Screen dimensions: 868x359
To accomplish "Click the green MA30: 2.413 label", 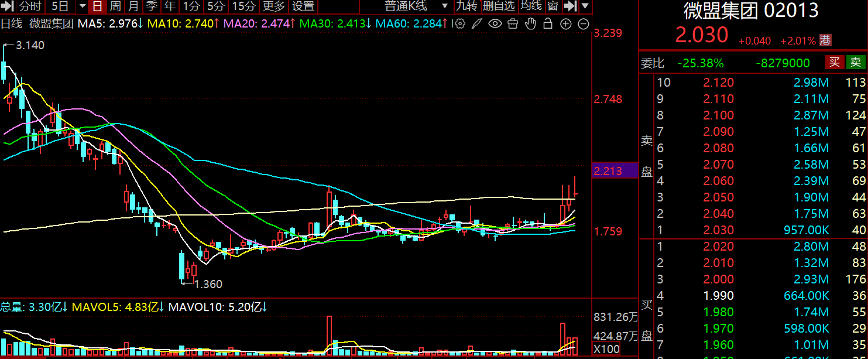I will (335, 24).
